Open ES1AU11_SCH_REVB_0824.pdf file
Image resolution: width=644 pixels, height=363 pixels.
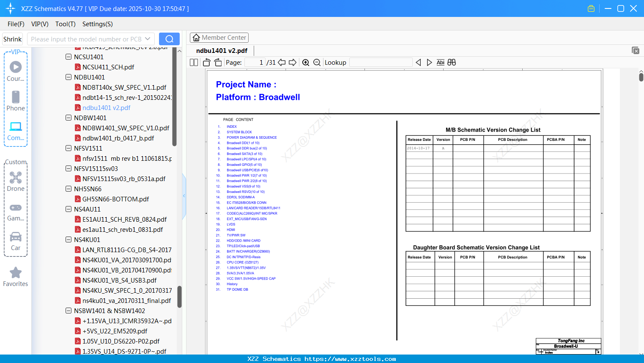click(124, 219)
